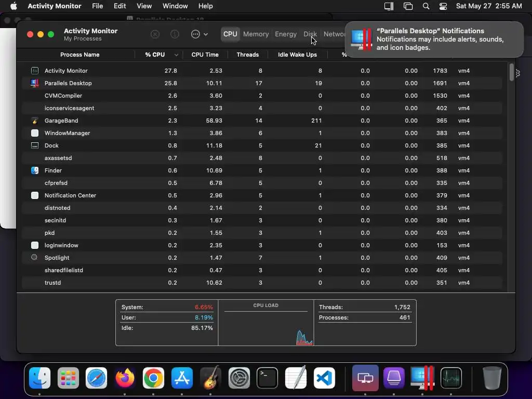Open Control Center from menu bar

[x=443, y=6]
